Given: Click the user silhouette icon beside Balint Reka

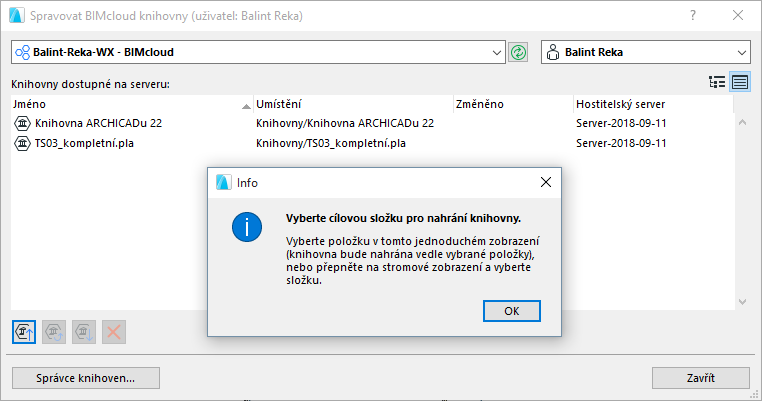Looking at the screenshot, I should [553, 52].
